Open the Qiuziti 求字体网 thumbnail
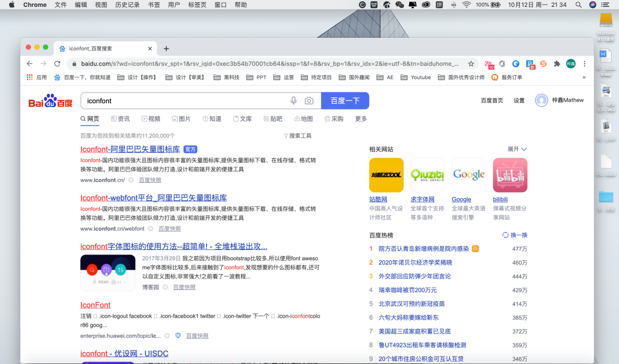This screenshot has height=364, width=619. click(x=428, y=175)
